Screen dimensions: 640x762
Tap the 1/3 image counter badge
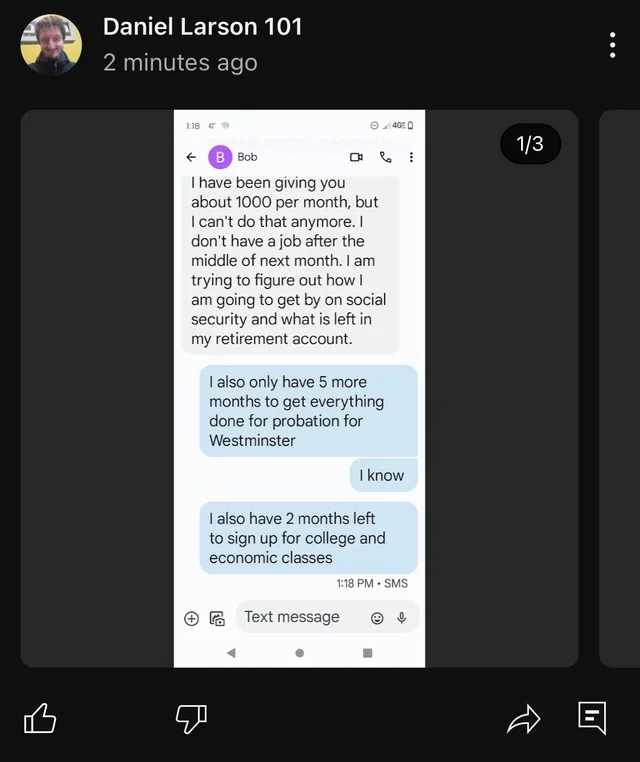point(530,144)
